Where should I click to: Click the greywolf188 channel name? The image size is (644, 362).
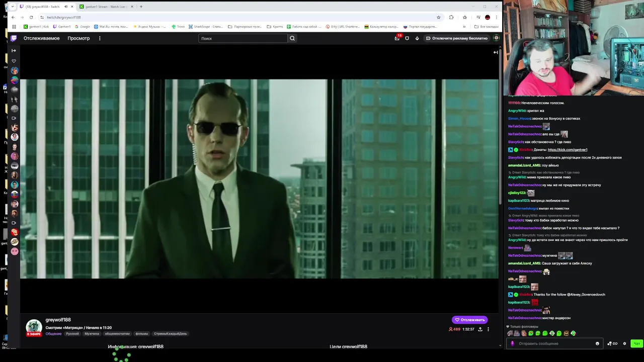(58, 320)
